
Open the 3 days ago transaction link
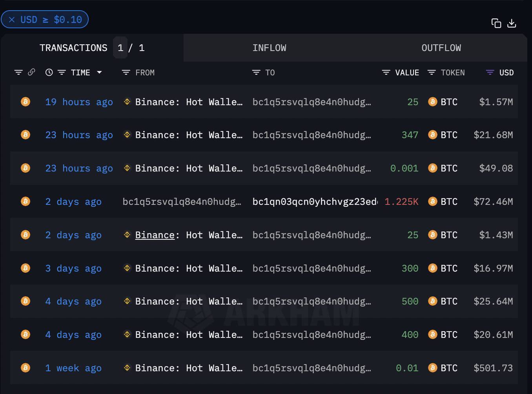tap(73, 268)
